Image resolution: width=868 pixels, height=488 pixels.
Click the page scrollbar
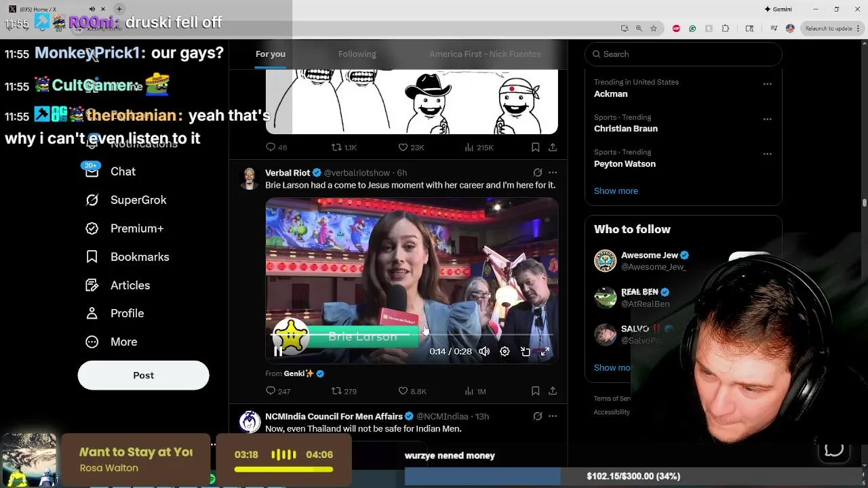coord(864,203)
